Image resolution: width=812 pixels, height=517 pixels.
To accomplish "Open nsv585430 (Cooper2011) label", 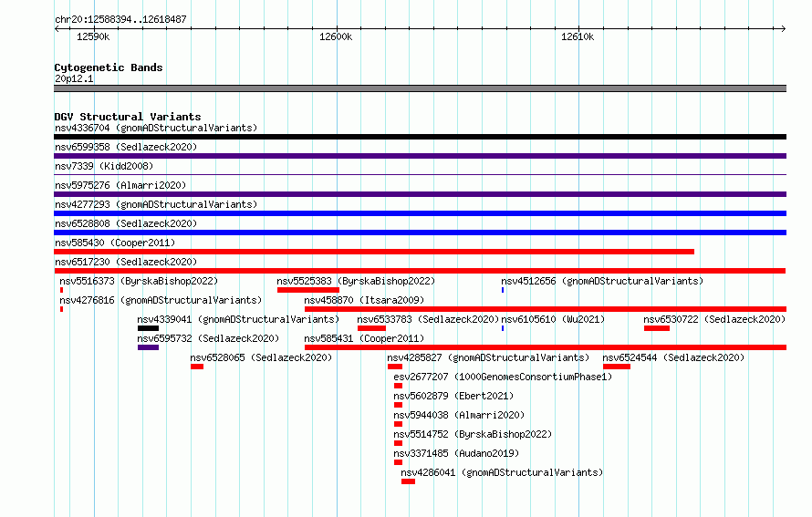I will click(x=115, y=243).
